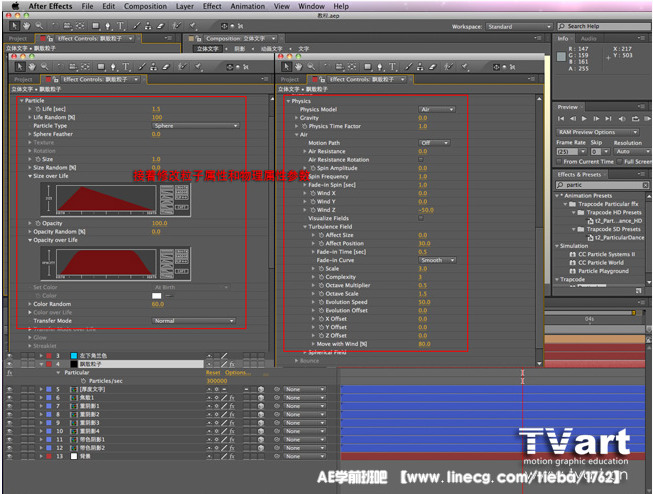Image resolution: width=653 pixels, height=494 pixels.
Task: Pick the Type tool in Particle inset window
Action: [x=126, y=67]
